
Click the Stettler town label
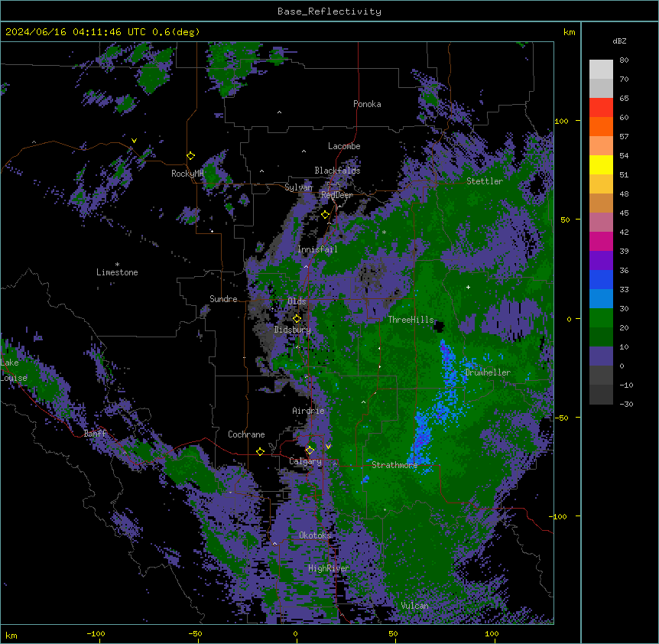[x=485, y=181]
